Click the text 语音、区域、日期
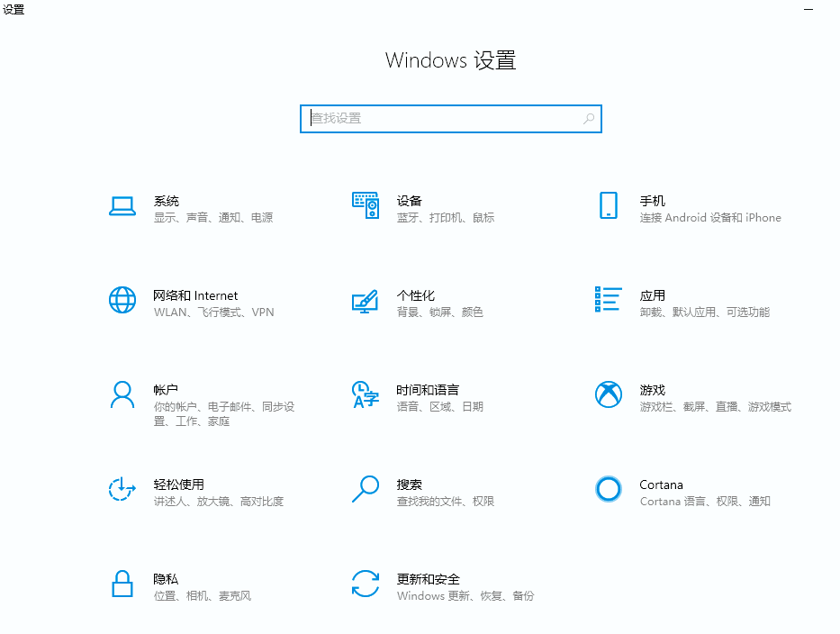 tap(440, 407)
